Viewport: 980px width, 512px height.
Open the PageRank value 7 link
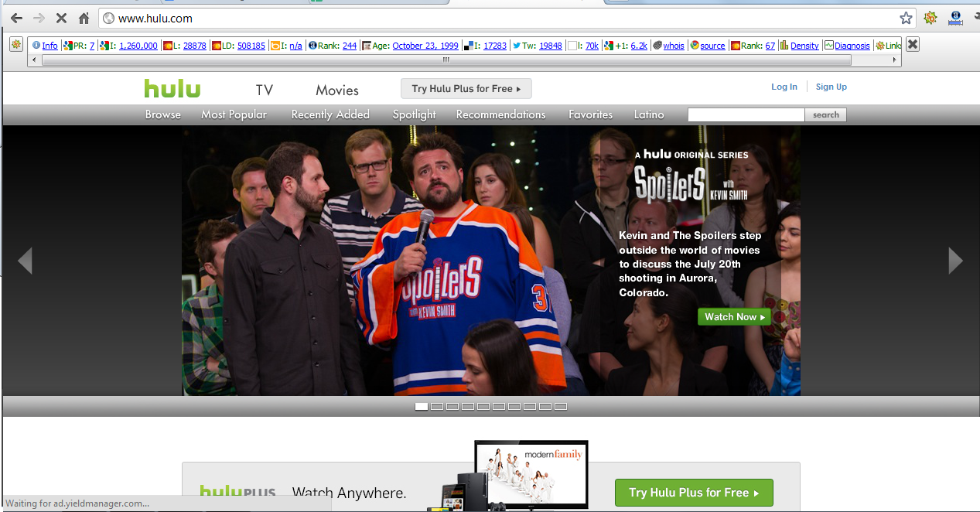pyautogui.click(x=92, y=46)
